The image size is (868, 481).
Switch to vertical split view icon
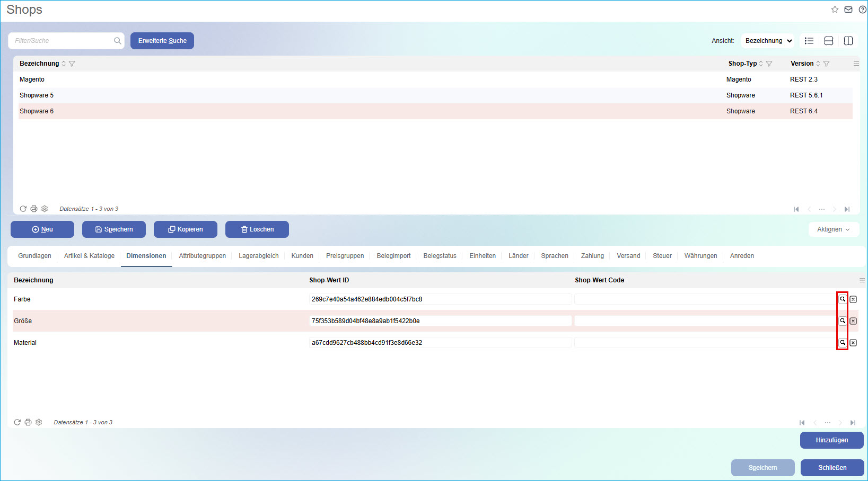848,41
